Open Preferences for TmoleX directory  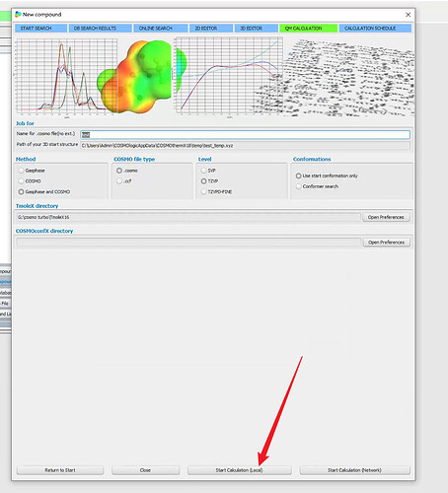[x=386, y=217]
